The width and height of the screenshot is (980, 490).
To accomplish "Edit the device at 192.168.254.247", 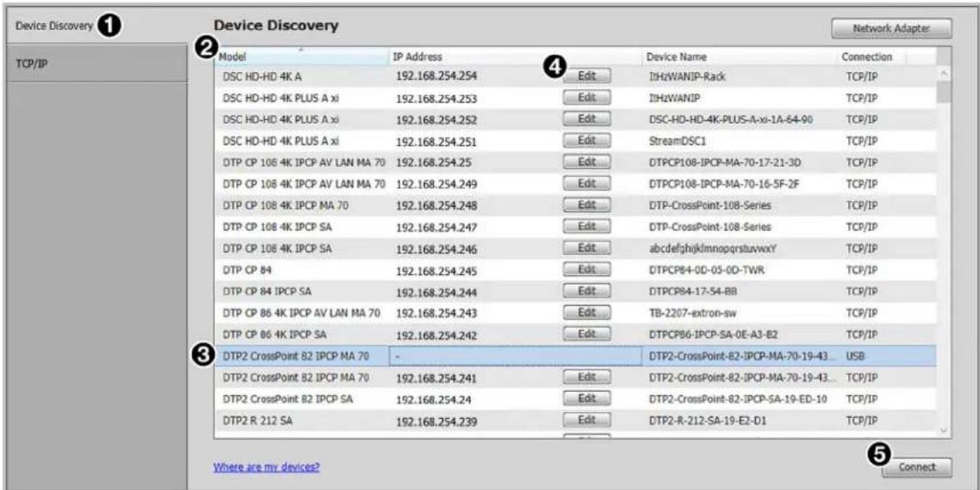I will 587,227.
